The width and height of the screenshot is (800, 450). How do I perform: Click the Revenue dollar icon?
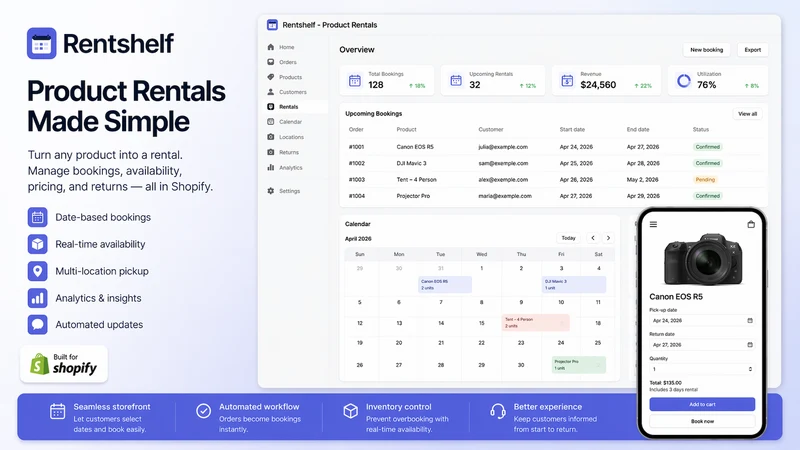pos(567,81)
